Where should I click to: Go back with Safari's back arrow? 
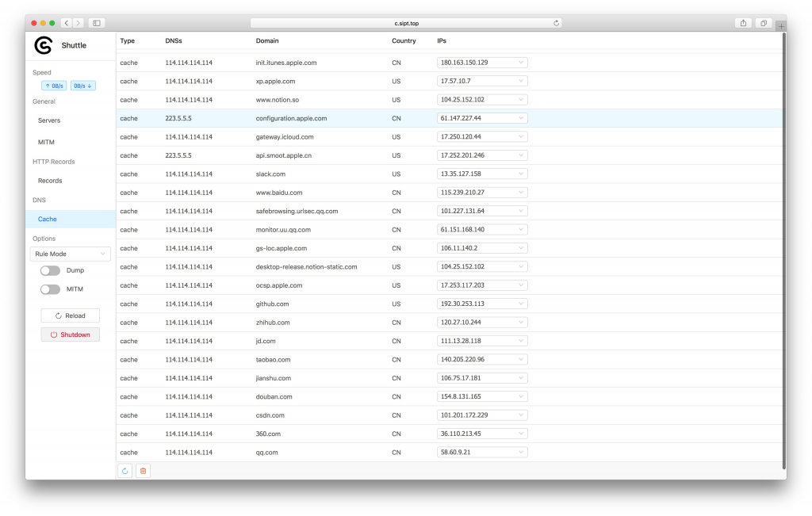[67, 23]
